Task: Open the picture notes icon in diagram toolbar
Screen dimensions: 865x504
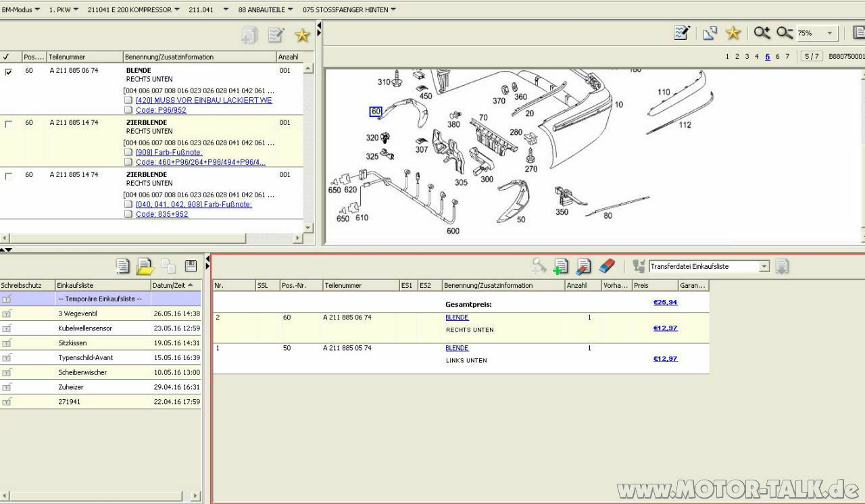Action: click(x=682, y=32)
